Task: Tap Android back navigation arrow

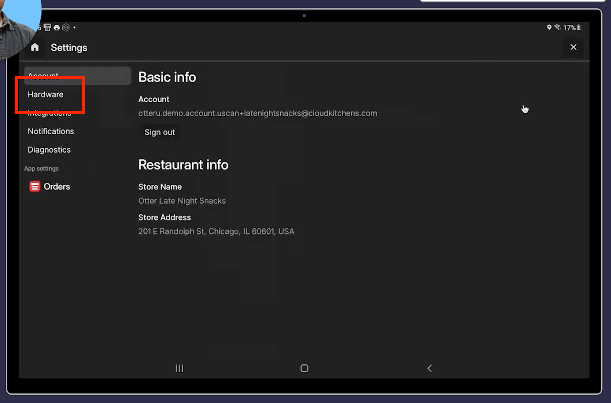Action: (x=429, y=368)
